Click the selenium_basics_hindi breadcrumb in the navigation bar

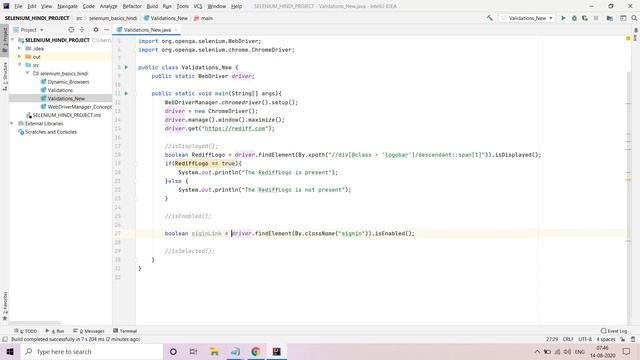tap(113, 18)
